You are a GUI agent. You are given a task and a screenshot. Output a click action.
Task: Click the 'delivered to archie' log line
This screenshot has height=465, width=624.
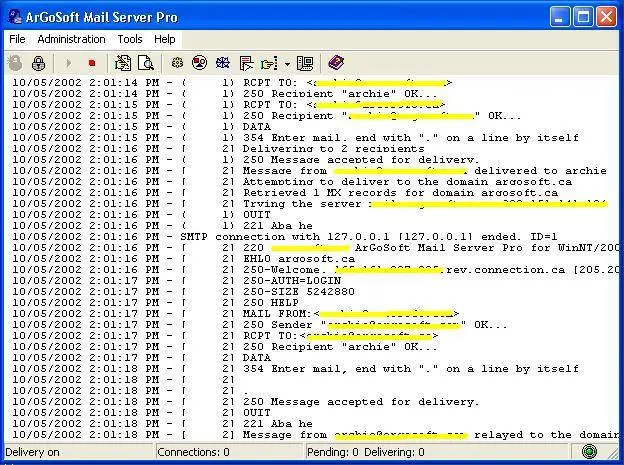(x=309, y=171)
